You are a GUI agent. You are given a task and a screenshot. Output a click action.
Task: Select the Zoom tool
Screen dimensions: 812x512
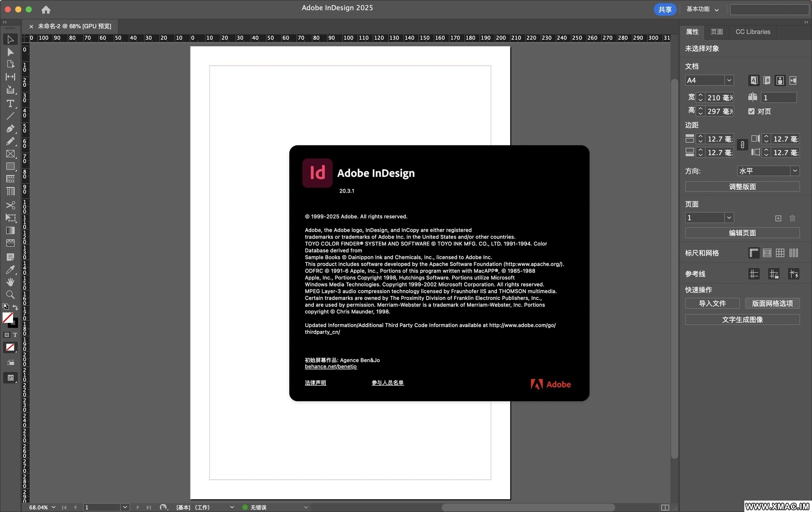[x=11, y=295]
